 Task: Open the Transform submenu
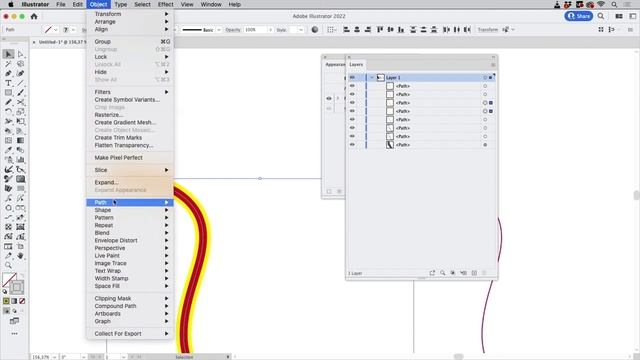click(131, 14)
